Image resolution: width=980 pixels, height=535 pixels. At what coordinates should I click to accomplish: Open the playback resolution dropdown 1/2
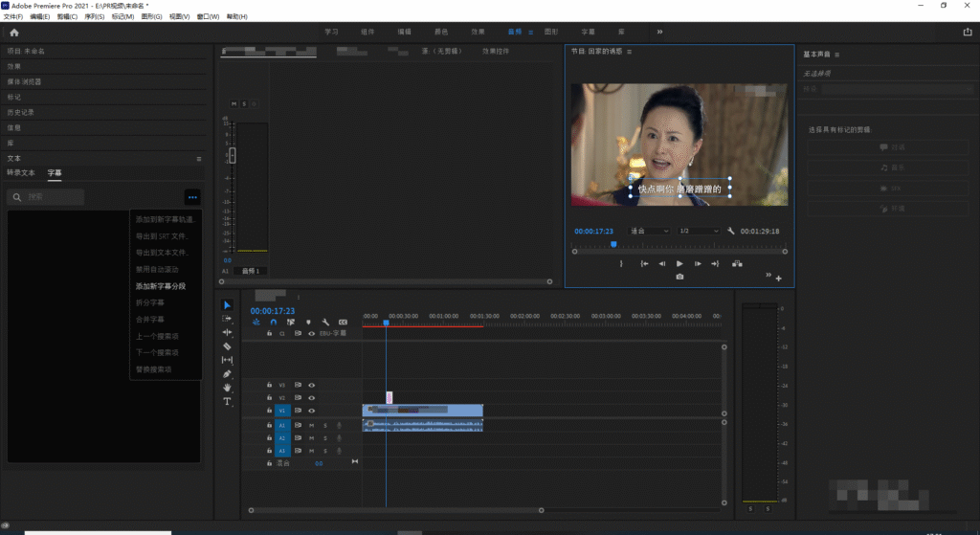point(699,231)
